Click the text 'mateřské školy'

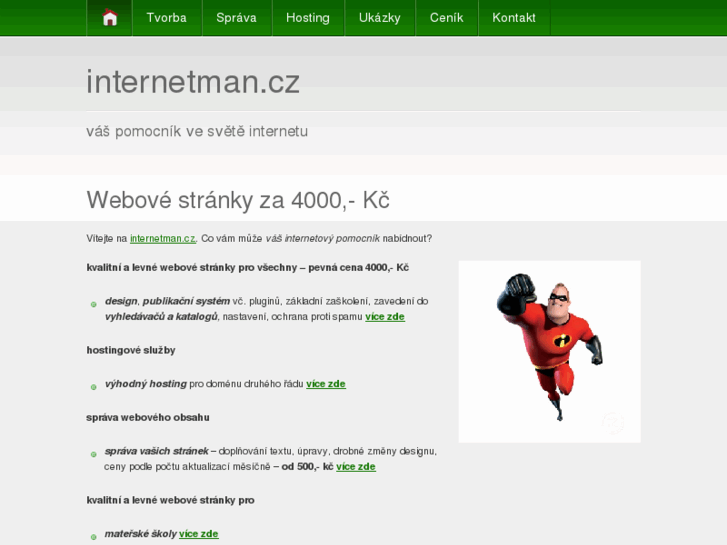(141, 534)
